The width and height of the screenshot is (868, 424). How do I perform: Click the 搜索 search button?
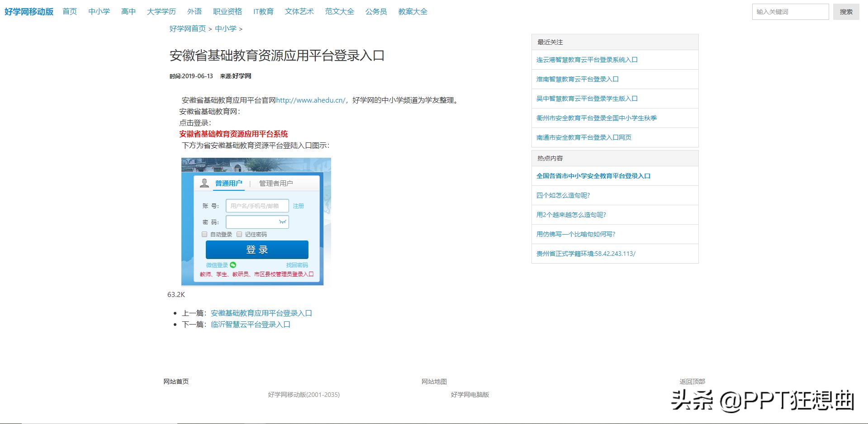[x=845, y=11]
